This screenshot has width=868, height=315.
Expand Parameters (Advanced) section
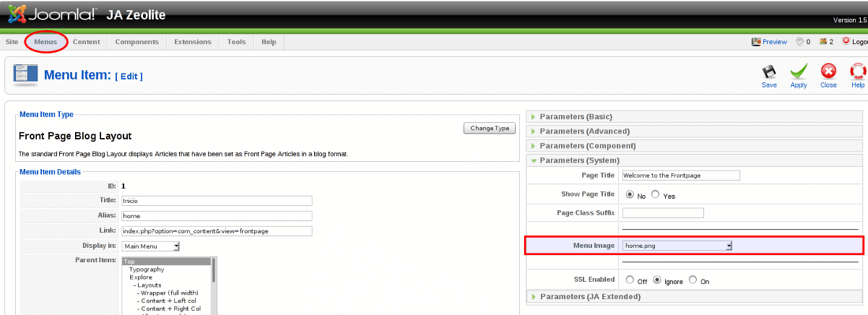[x=694, y=132]
